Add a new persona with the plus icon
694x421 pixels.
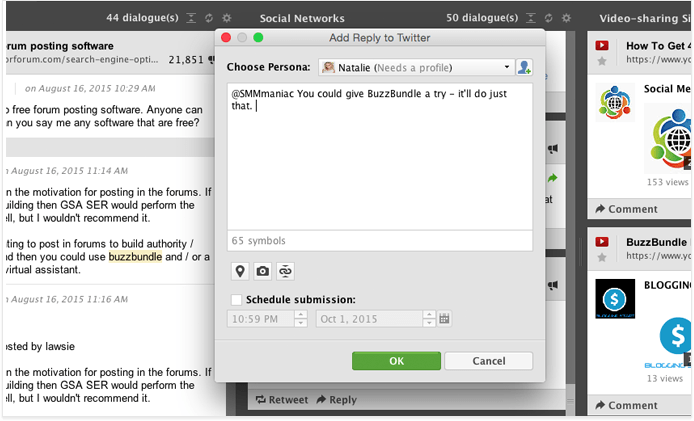pyautogui.click(x=524, y=67)
